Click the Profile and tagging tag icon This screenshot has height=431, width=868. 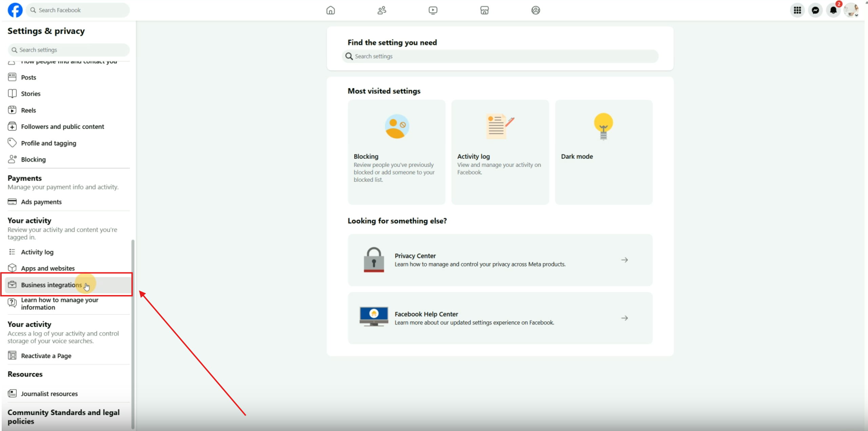click(12, 143)
